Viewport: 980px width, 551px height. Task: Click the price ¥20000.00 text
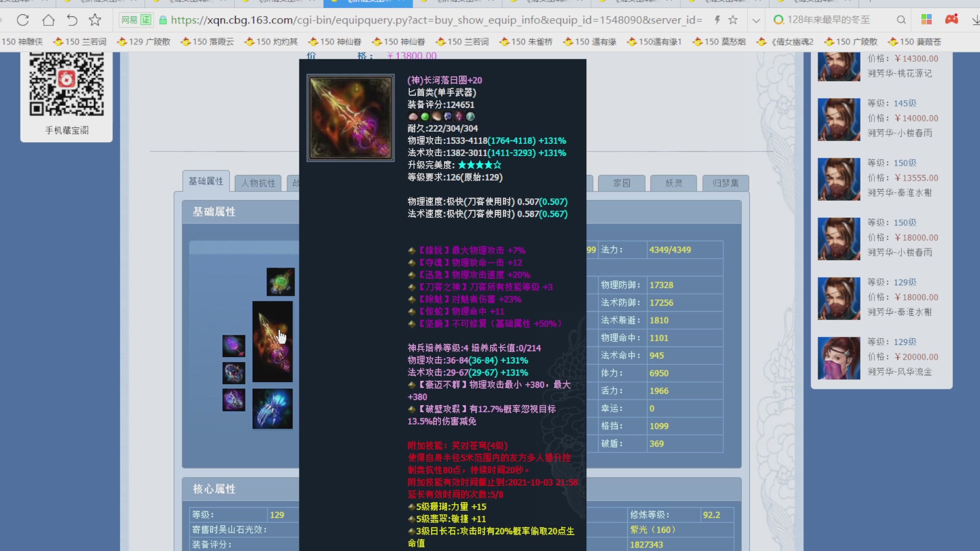pyautogui.click(x=916, y=357)
